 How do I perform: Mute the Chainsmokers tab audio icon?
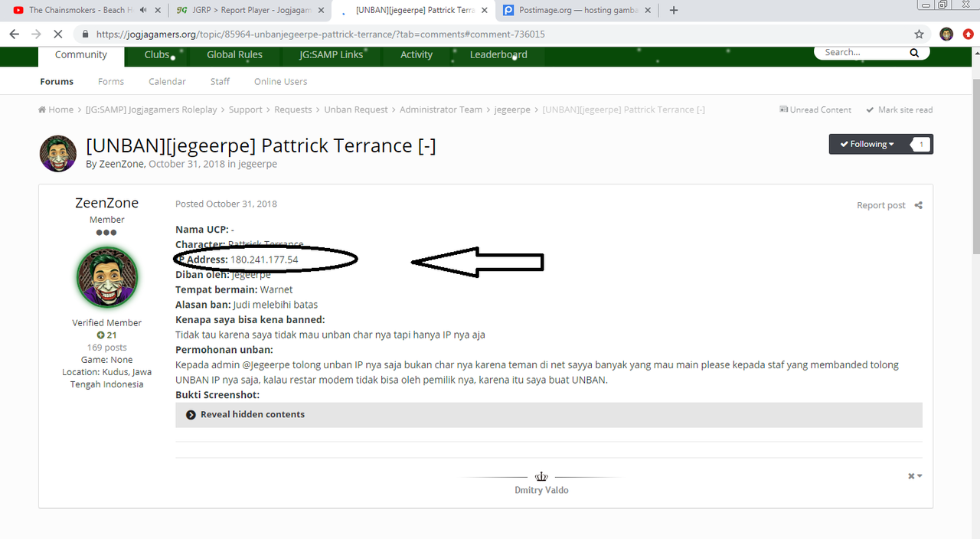point(143,10)
